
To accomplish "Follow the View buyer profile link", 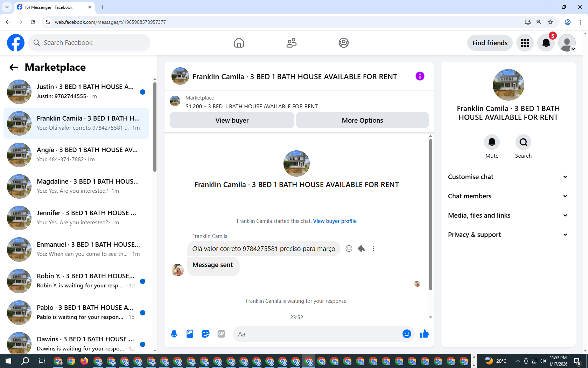I will [335, 221].
